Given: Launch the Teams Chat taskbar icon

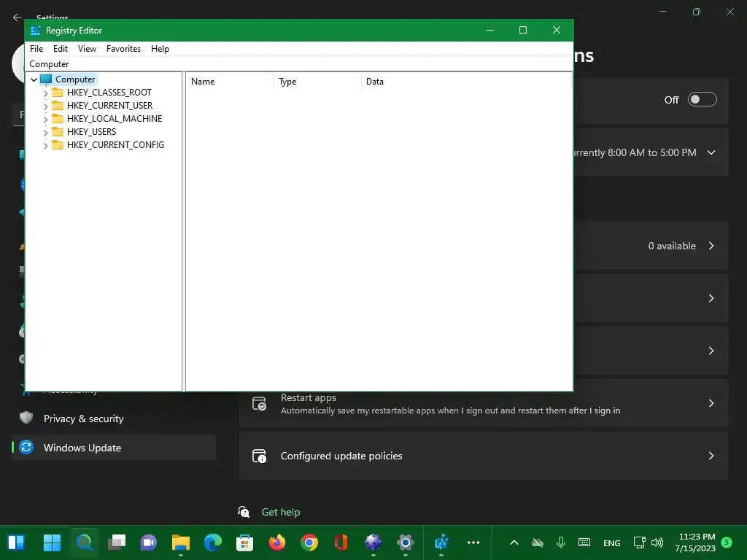Looking at the screenshot, I should pyautogui.click(x=149, y=542).
